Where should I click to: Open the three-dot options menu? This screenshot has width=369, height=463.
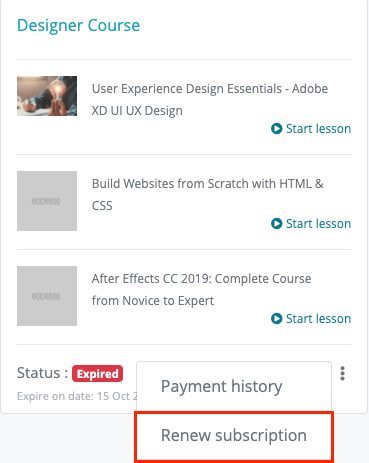tap(342, 373)
